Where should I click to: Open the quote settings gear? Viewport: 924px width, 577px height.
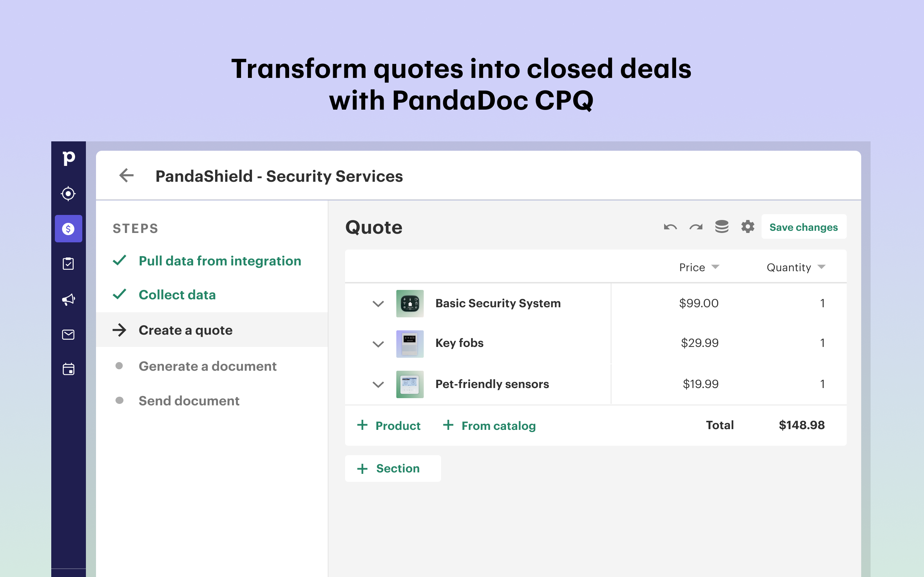tap(748, 227)
